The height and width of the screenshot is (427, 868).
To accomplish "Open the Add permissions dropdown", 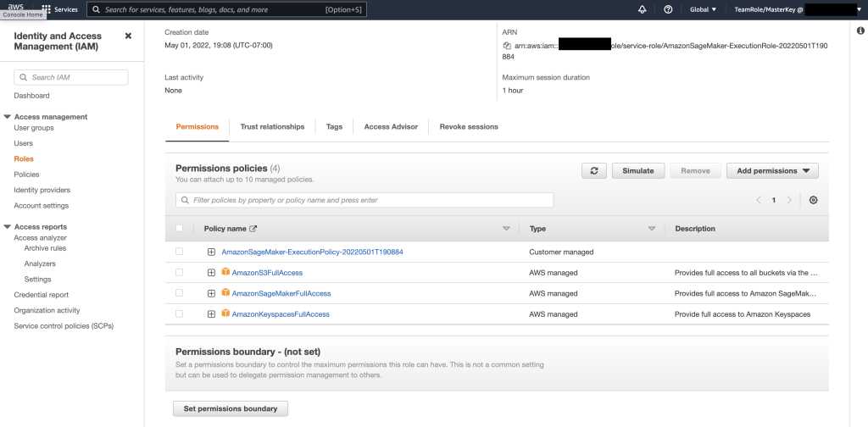I will click(x=772, y=171).
